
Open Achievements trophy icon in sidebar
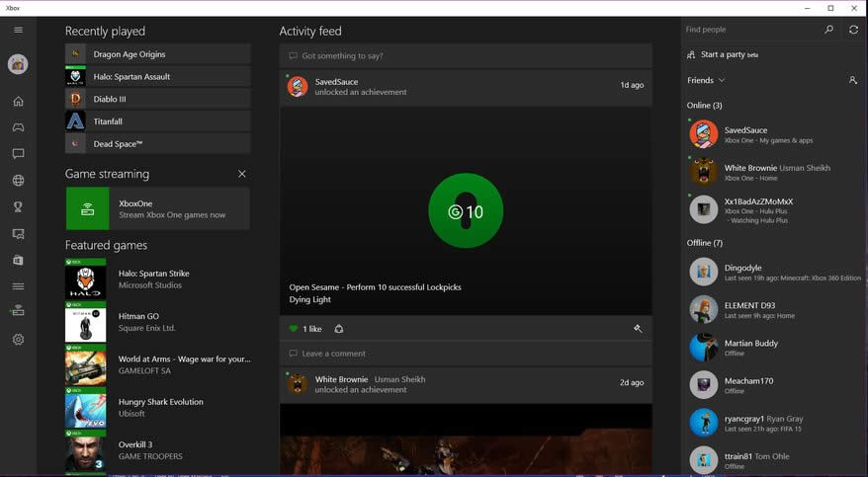[x=18, y=207]
